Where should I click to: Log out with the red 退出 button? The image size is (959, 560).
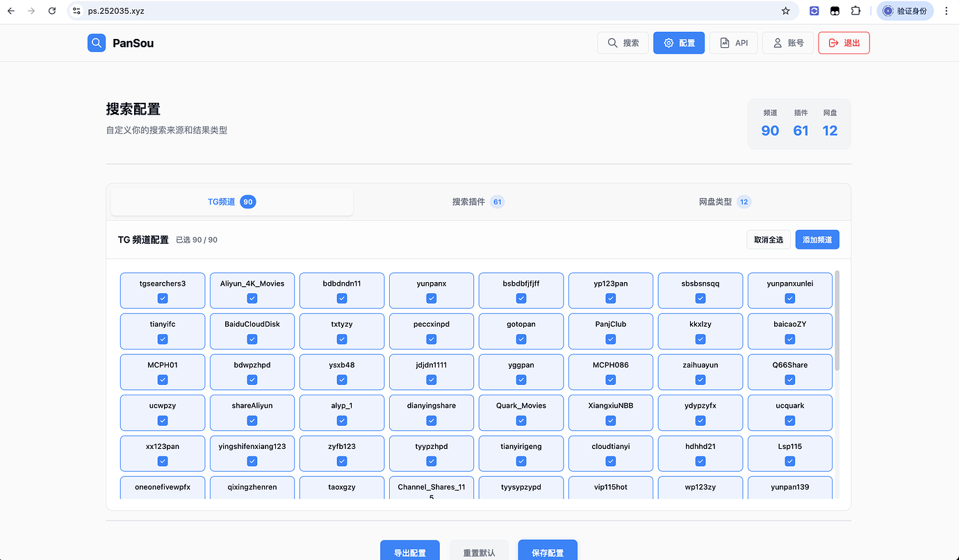click(x=844, y=43)
